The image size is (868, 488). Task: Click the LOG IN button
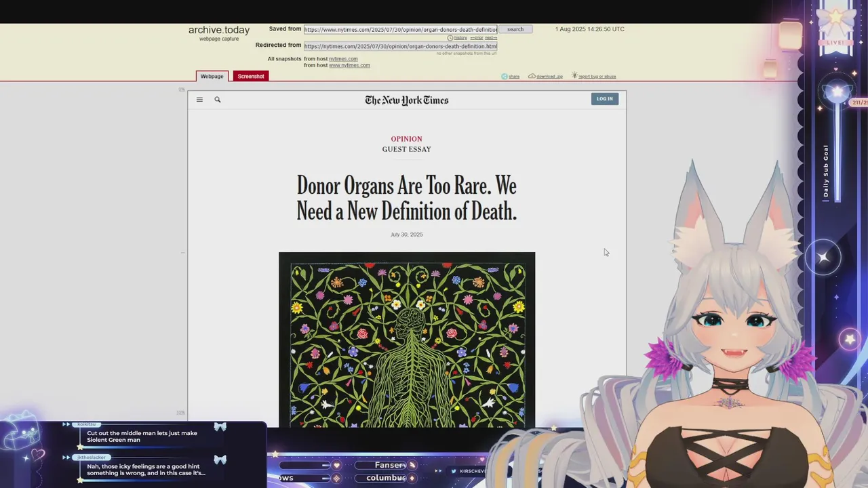click(x=604, y=99)
